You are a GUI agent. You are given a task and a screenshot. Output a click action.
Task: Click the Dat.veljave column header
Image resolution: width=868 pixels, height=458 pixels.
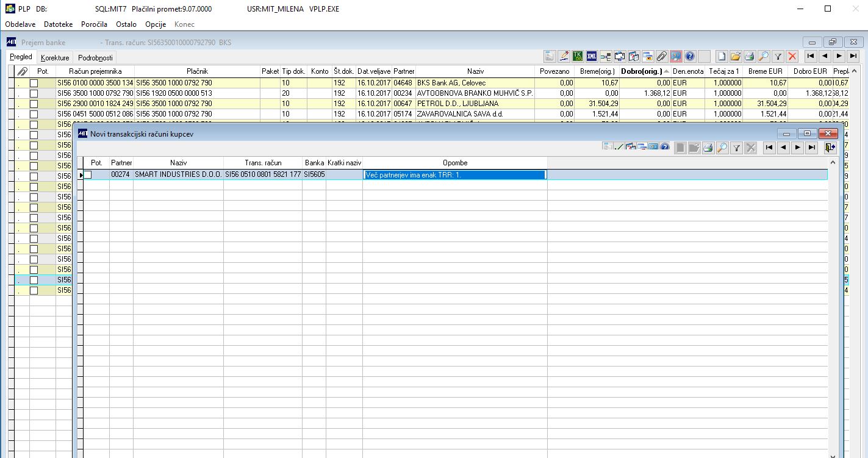tap(374, 71)
